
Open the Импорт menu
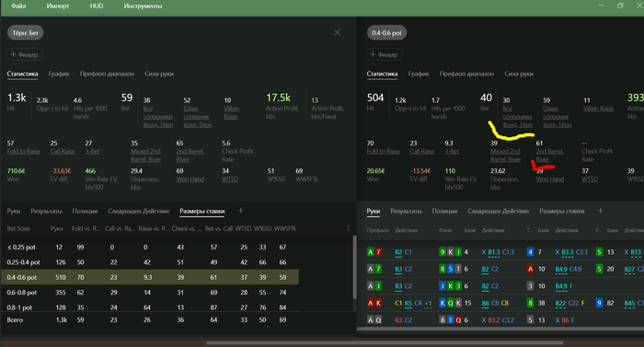click(x=57, y=6)
